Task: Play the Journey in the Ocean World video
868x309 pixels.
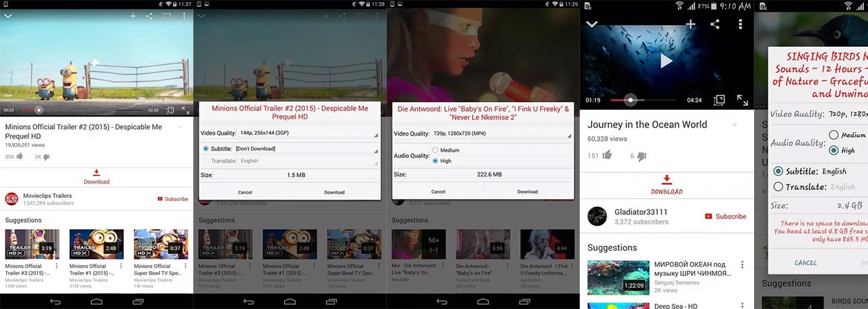Action: coord(667,62)
